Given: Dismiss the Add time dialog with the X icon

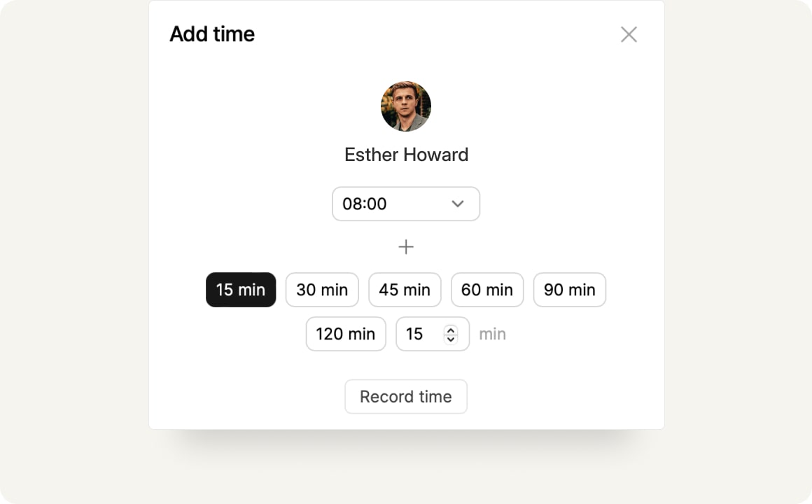Looking at the screenshot, I should (x=629, y=34).
